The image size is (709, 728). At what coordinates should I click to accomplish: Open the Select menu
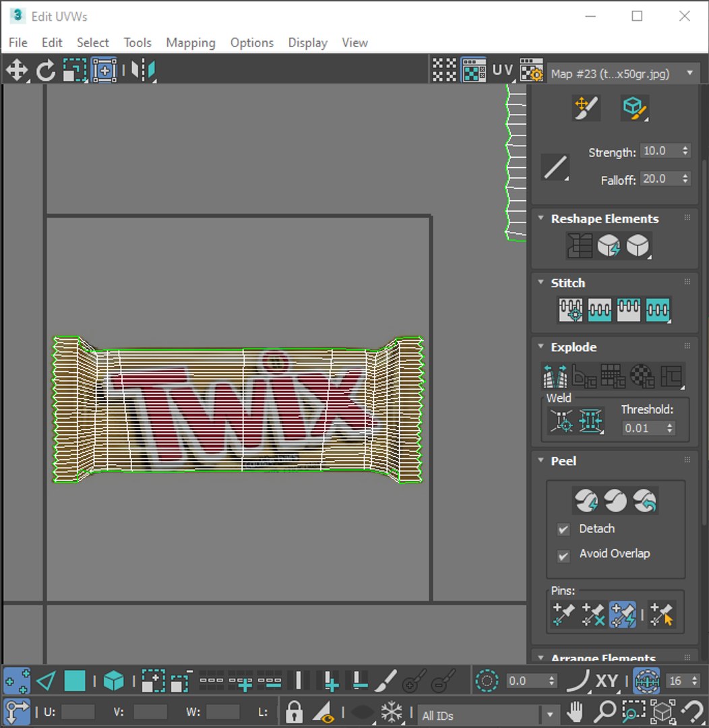point(93,42)
